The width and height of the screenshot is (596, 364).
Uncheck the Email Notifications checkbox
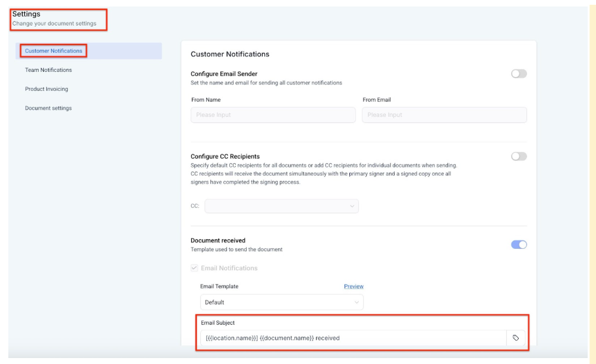click(194, 268)
